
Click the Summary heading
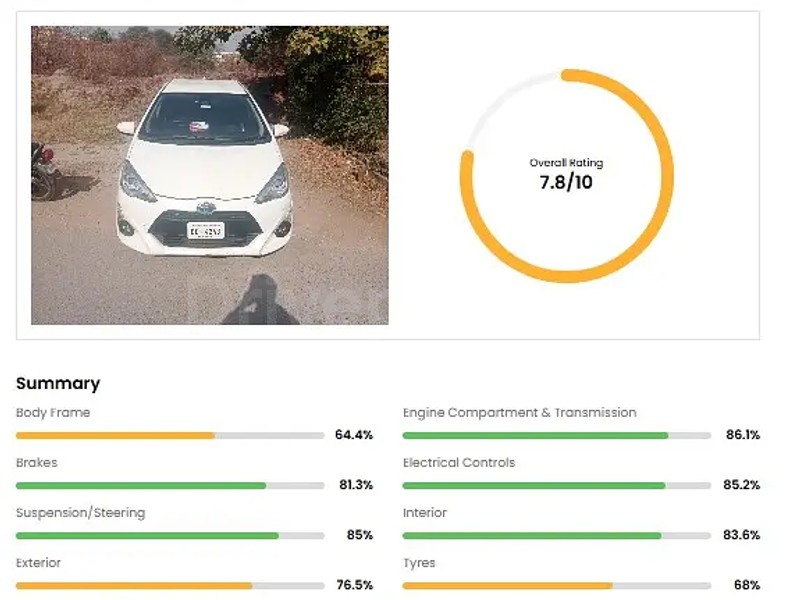tap(58, 383)
